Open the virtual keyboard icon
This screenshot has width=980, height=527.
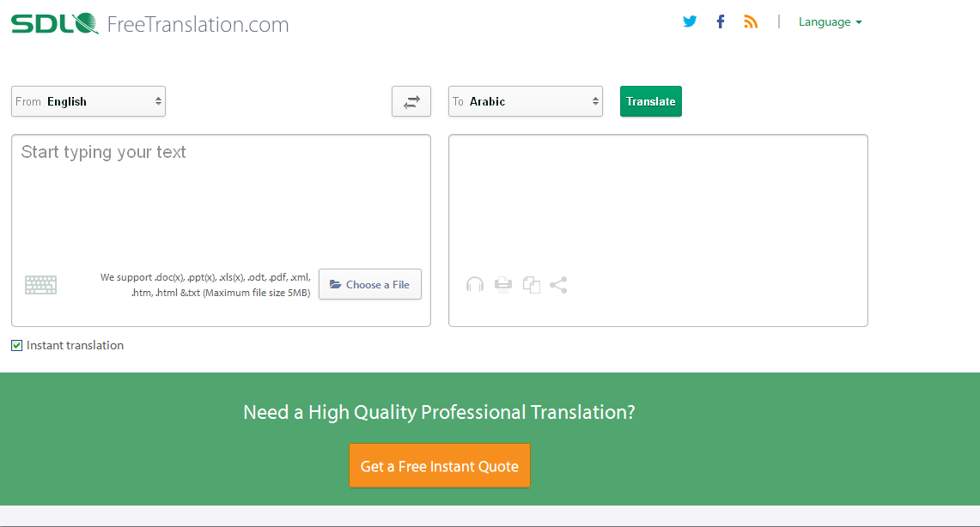(40, 285)
